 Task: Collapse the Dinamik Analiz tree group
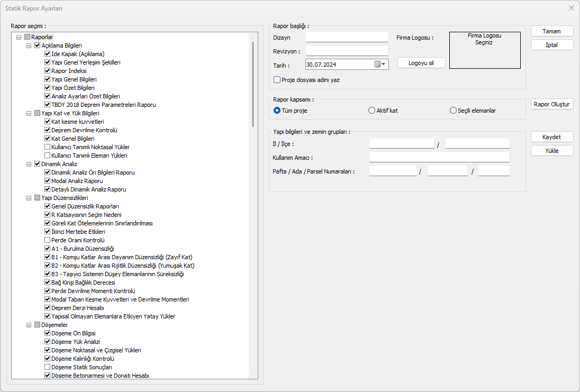pos(29,164)
